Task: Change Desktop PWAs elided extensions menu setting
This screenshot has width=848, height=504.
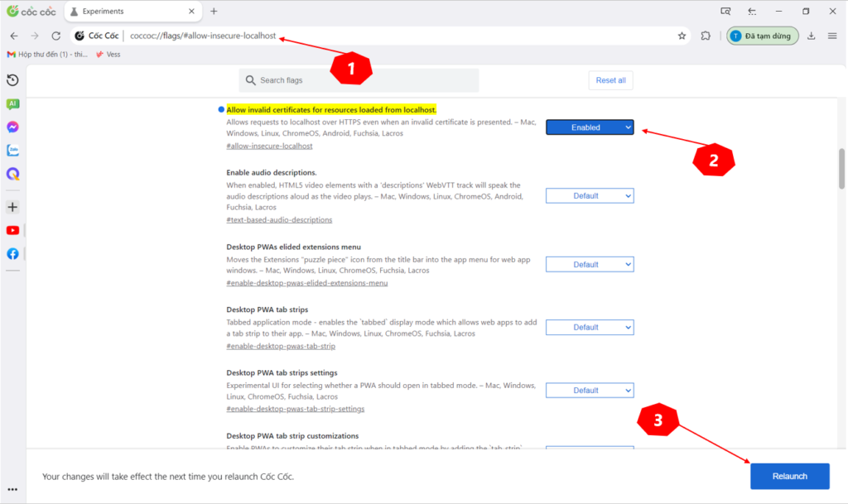Action: click(590, 263)
